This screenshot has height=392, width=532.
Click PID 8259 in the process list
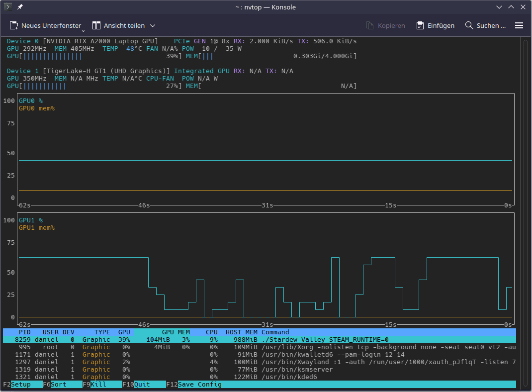point(23,339)
